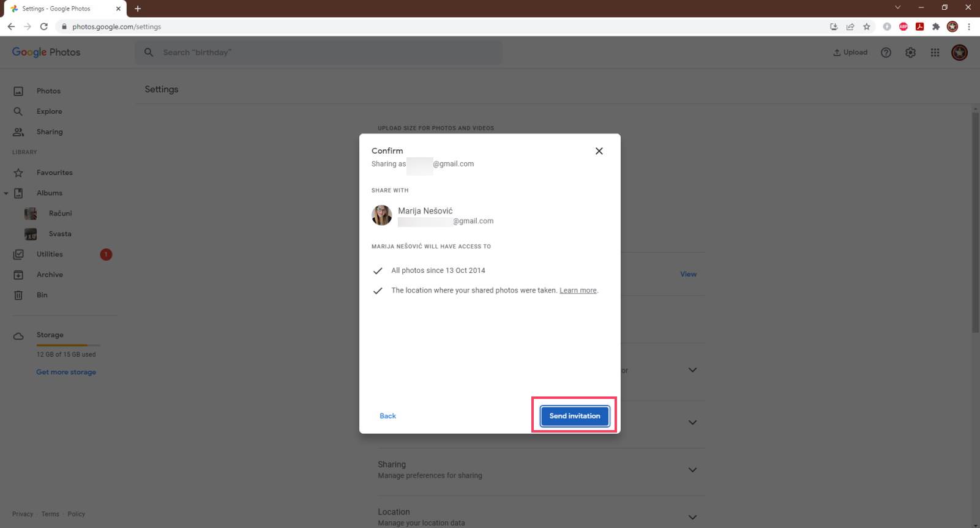Click Send invitation button

pos(574,416)
